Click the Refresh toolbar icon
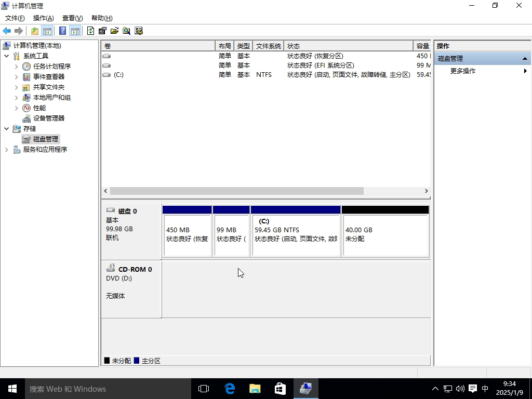The width and height of the screenshot is (532, 399). point(91,31)
